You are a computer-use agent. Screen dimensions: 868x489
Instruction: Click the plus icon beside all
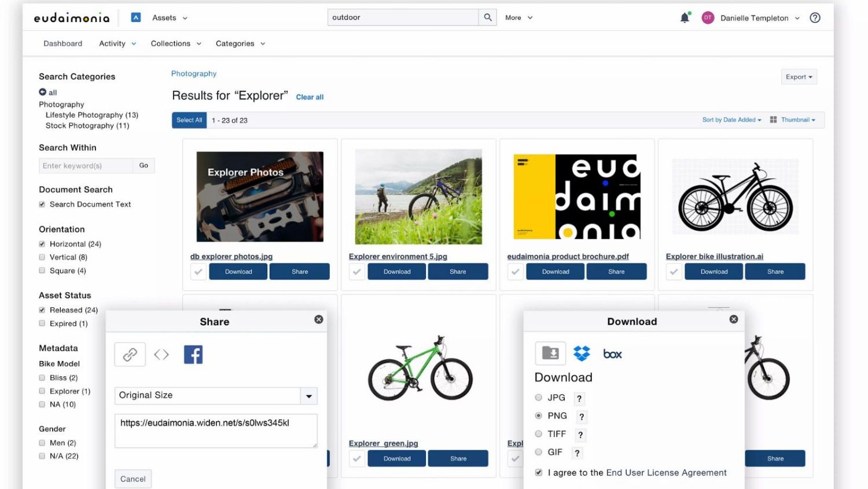click(x=42, y=92)
